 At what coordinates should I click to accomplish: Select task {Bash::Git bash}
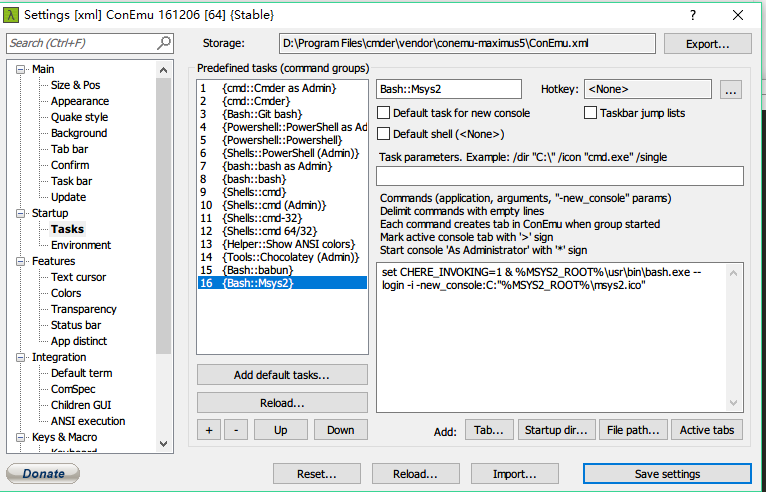(x=282, y=114)
